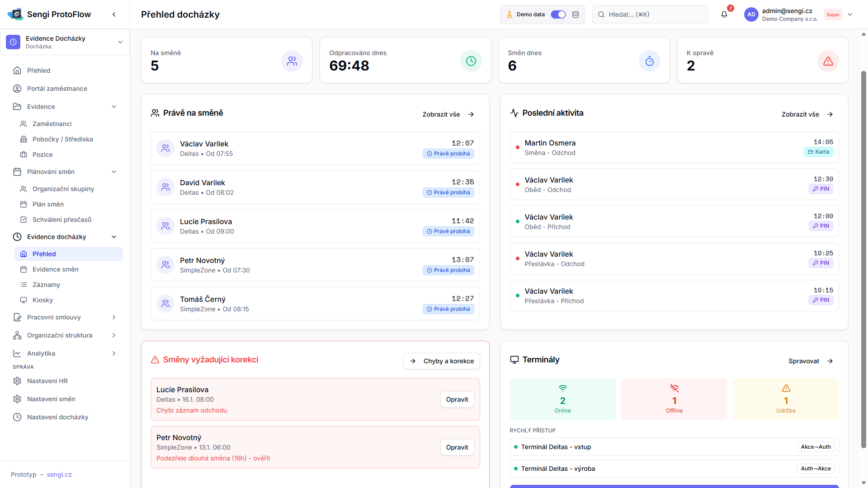Click the Odpracováno dnes clock icon
The width and height of the screenshot is (868, 488).
click(471, 61)
